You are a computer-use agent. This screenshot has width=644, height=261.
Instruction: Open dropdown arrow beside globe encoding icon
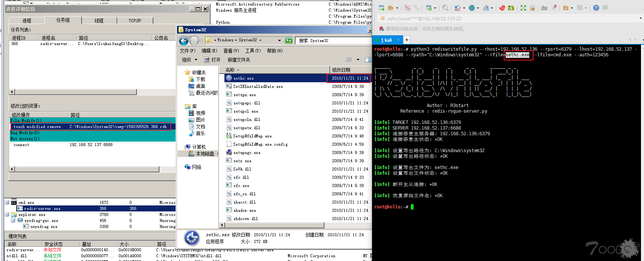click(x=478, y=8)
